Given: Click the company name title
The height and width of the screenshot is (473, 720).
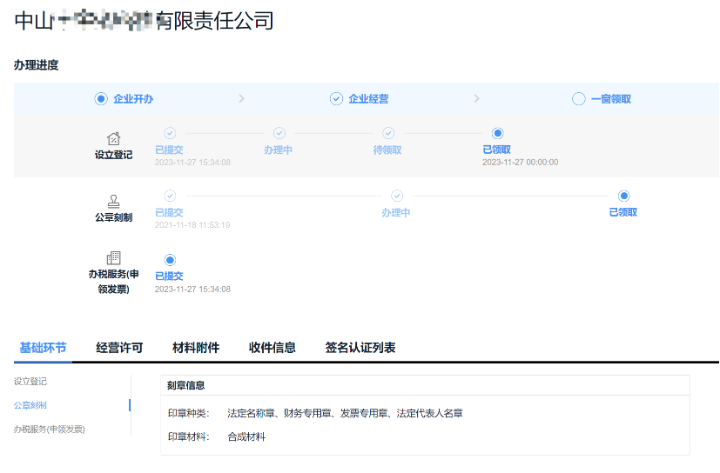Looking at the screenshot, I should [x=144, y=21].
